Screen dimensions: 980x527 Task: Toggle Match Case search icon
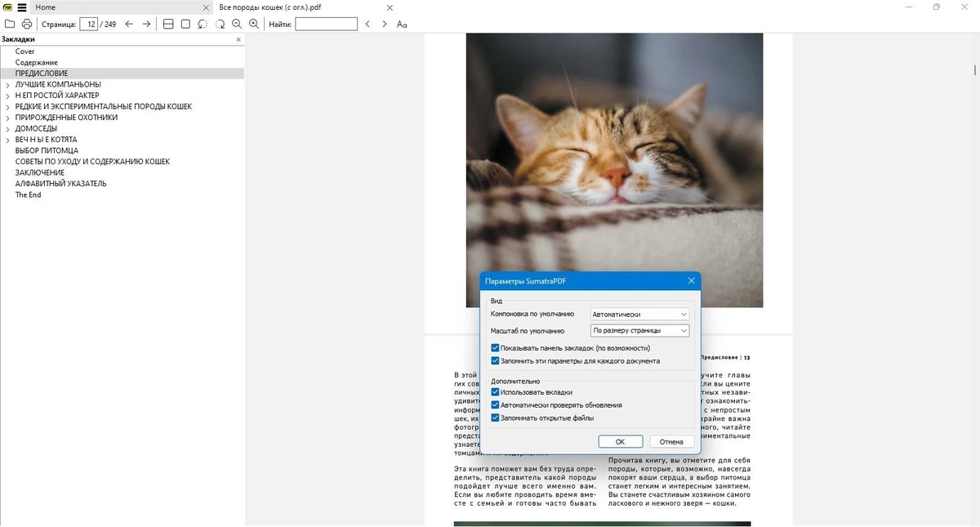(x=402, y=25)
